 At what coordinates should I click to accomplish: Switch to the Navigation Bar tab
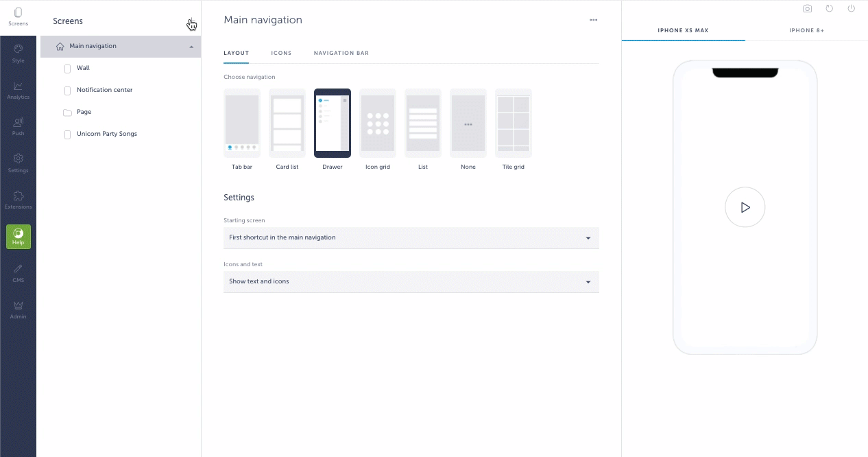tap(341, 53)
